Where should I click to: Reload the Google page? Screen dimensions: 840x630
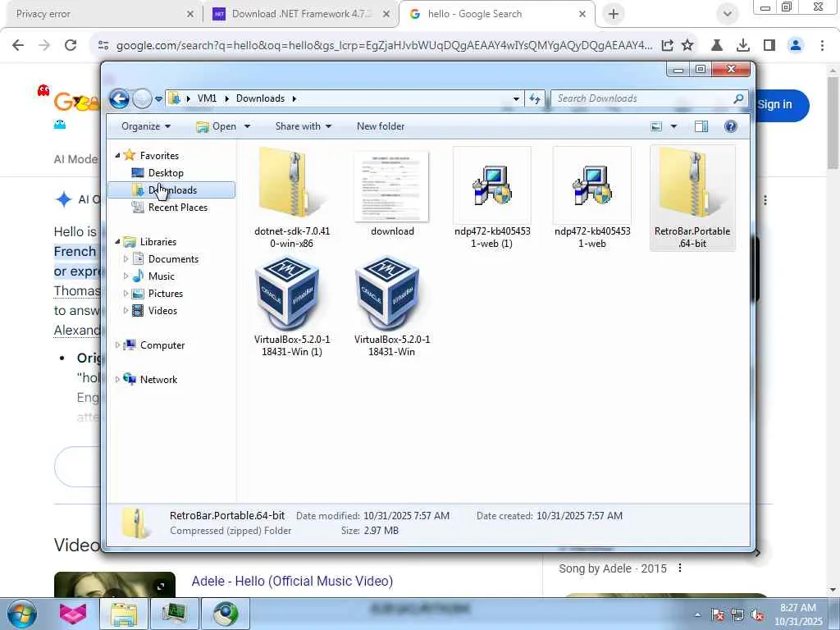[x=71, y=46]
